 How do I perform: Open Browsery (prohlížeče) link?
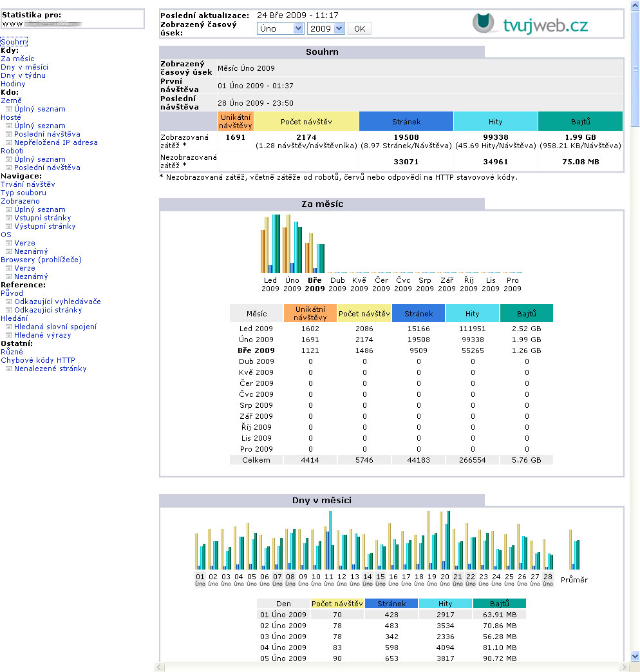click(x=41, y=260)
